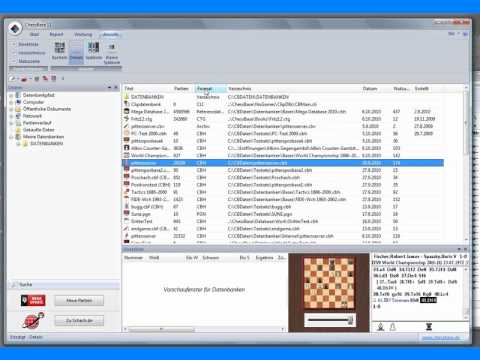Sort by the Erstellt column header
The height and width of the screenshot is (360, 480).
(428, 89)
